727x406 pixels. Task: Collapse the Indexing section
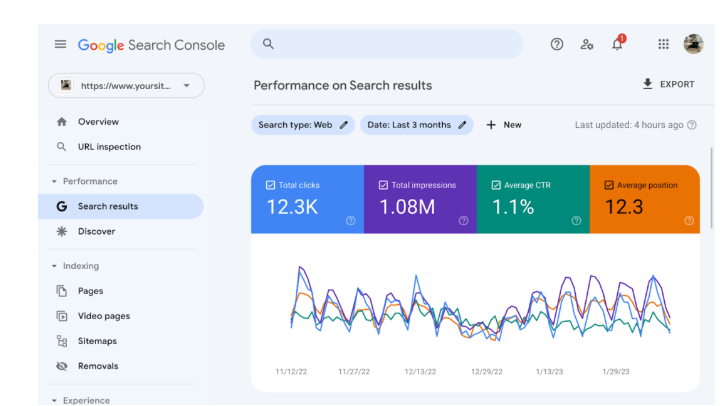click(x=54, y=266)
